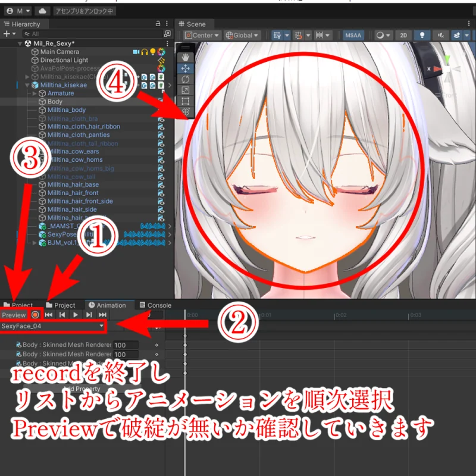Viewport: 476px width, 476px height.
Task: Click the Add Property button
Action: click(82, 389)
